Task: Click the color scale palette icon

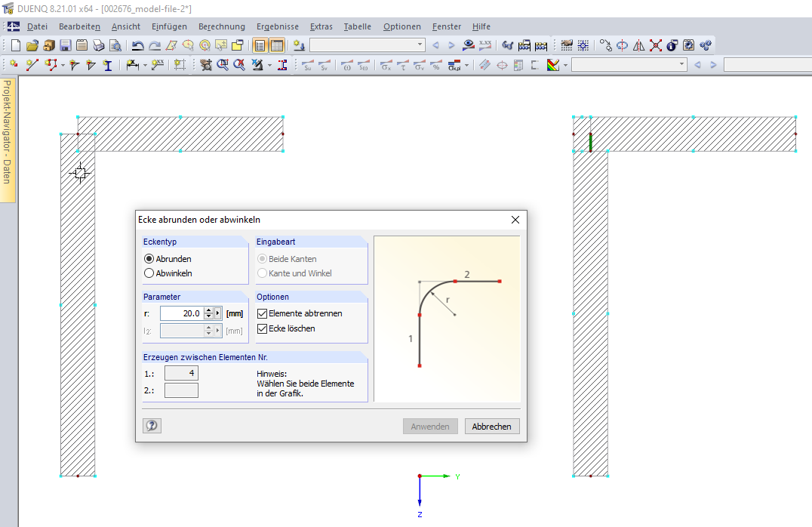Action: coord(553,65)
